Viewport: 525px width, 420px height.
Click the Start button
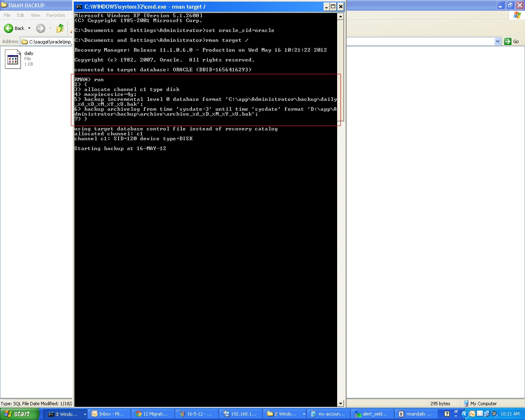pos(19,414)
